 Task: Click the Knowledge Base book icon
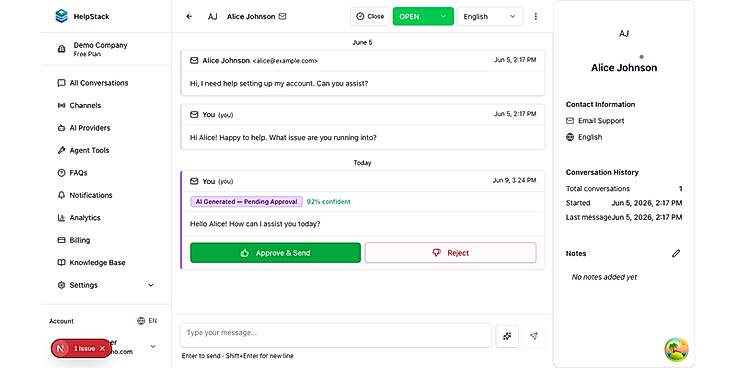61,263
